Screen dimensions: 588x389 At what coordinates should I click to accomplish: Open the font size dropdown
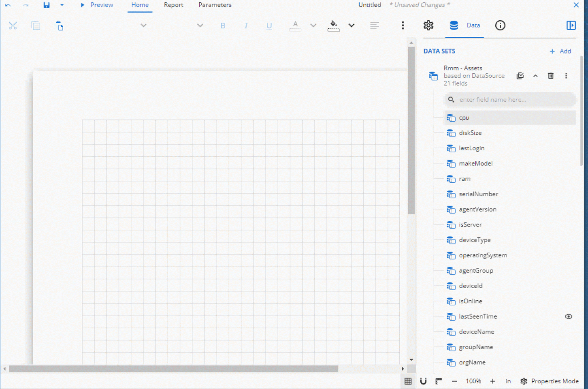[x=200, y=25]
